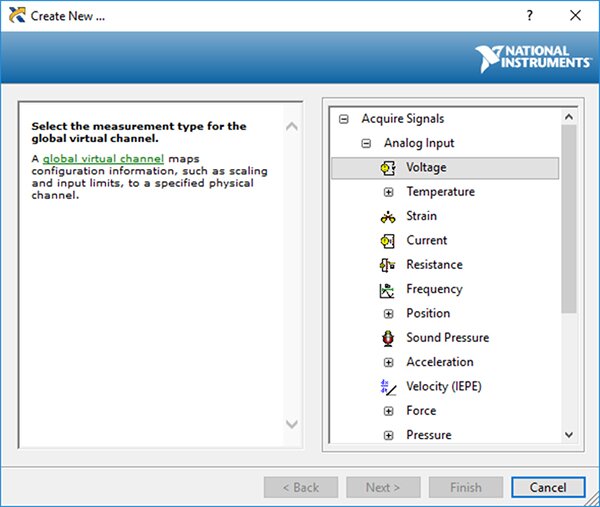This screenshot has width=600, height=507.
Task: Click the description panel scroll down chevron
Action: 292,424
